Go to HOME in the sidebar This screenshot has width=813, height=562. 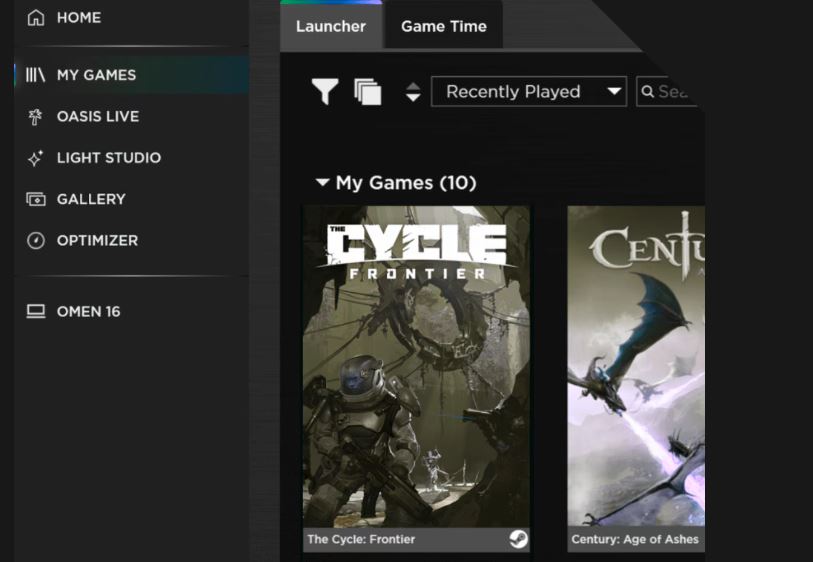79,18
